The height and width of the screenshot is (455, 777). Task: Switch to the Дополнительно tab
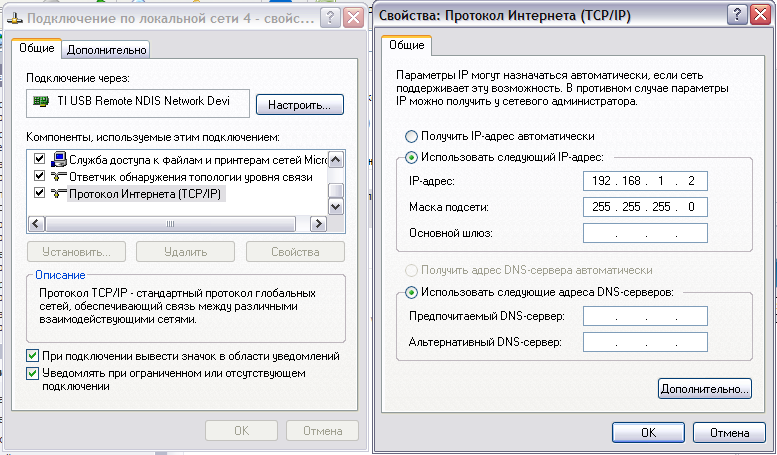[x=107, y=49]
